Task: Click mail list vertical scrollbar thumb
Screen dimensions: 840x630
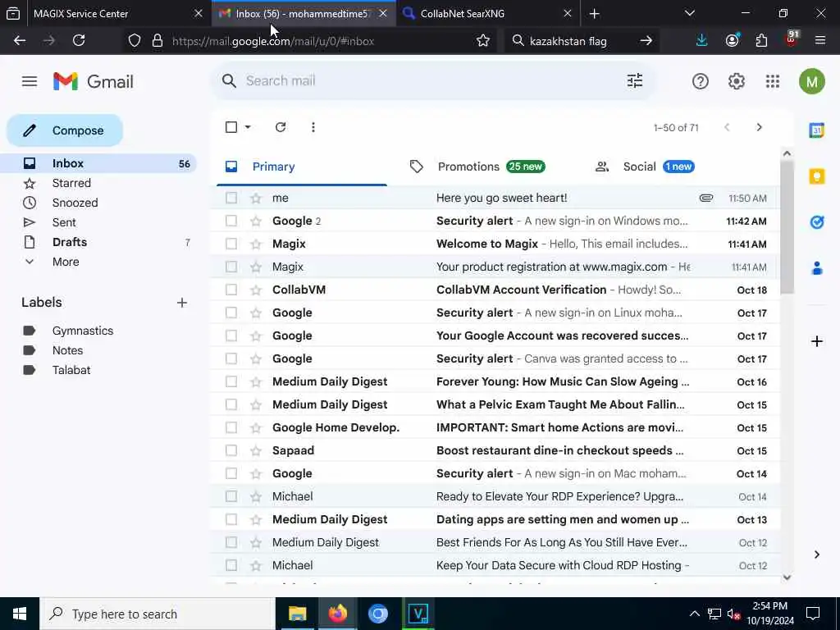Action: tap(787, 227)
